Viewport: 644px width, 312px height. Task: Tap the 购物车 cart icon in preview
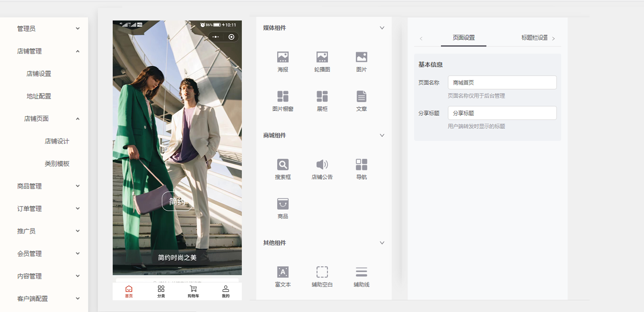point(193,291)
